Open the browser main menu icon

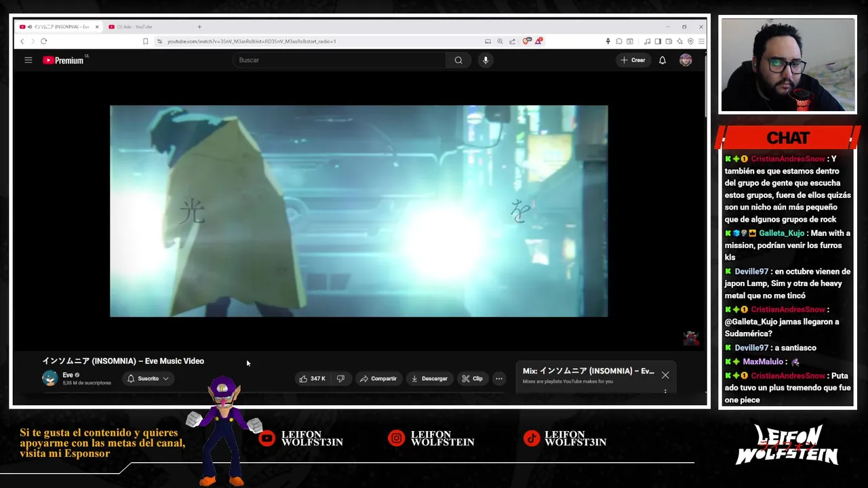coord(701,41)
